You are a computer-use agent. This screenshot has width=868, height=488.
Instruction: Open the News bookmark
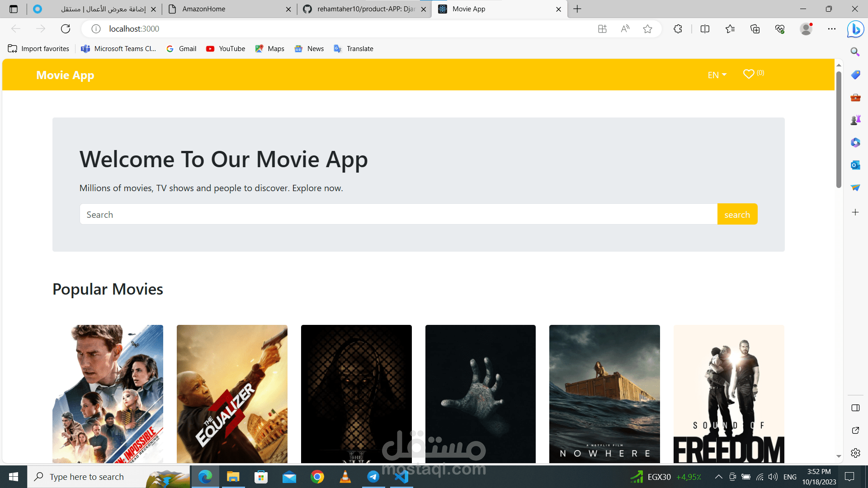coord(309,49)
